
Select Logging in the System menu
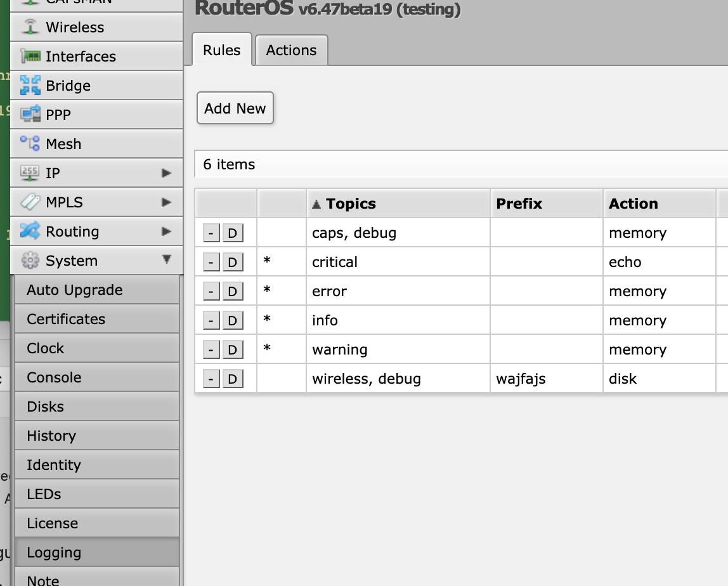click(x=54, y=552)
